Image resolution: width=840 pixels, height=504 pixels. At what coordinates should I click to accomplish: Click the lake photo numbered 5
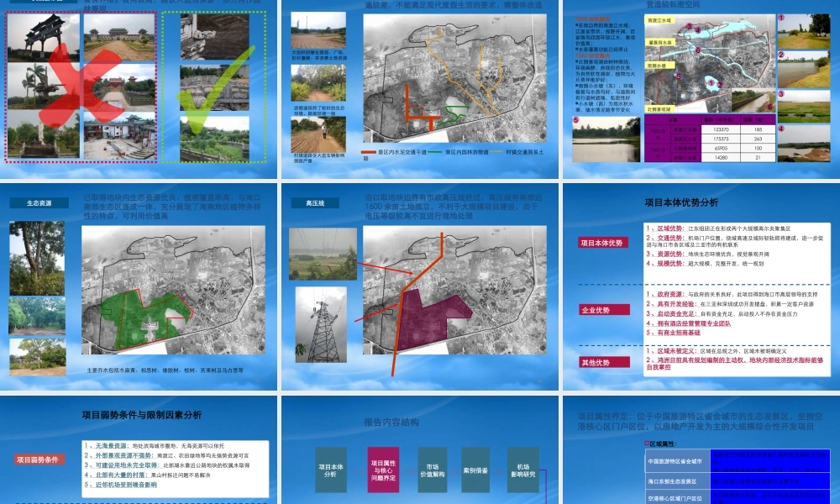606,139
